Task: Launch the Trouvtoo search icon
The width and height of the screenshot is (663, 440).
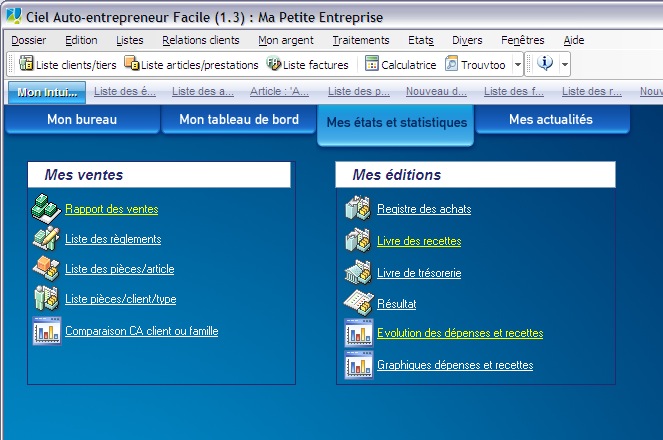Action: pyautogui.click(x=452, y=63)
